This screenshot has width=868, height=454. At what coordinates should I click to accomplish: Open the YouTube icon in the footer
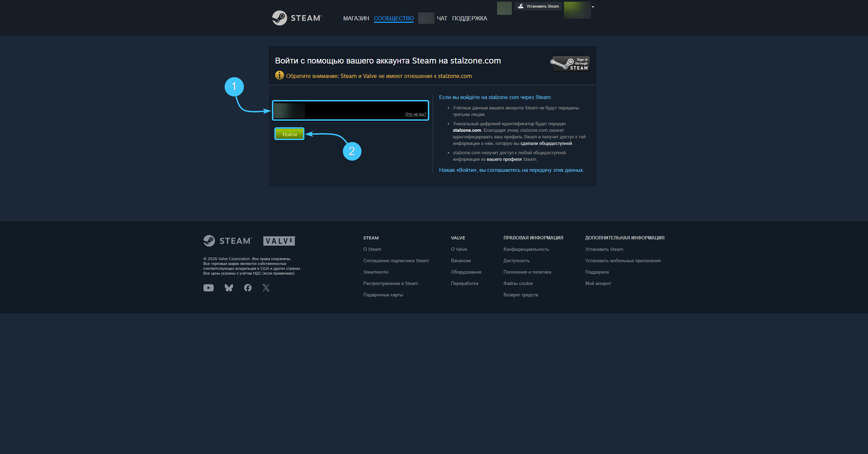pos(209,288)
